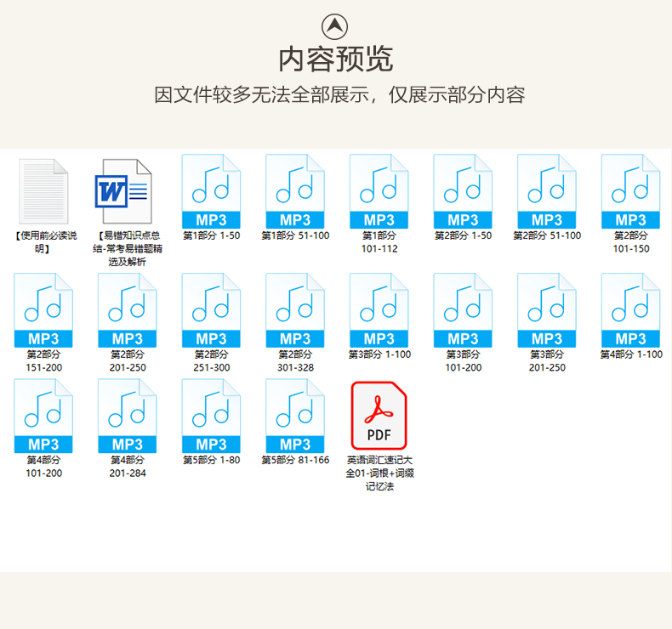Image resolution: width=672 pixels, height=629 pixels.
Task: Click the filename text 第3部分 1-100
Action: (x=379, y=354)
